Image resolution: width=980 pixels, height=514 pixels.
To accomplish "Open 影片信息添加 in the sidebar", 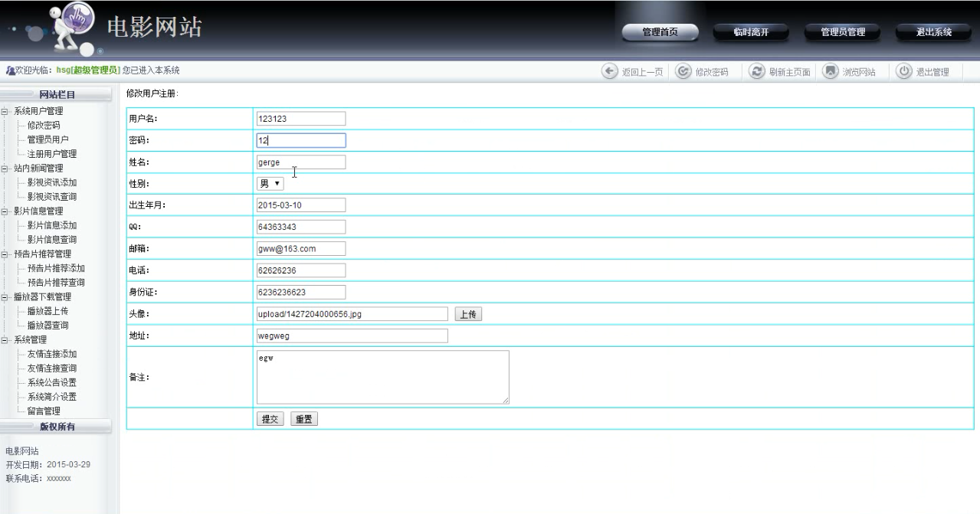I will [x=52, y=226].
